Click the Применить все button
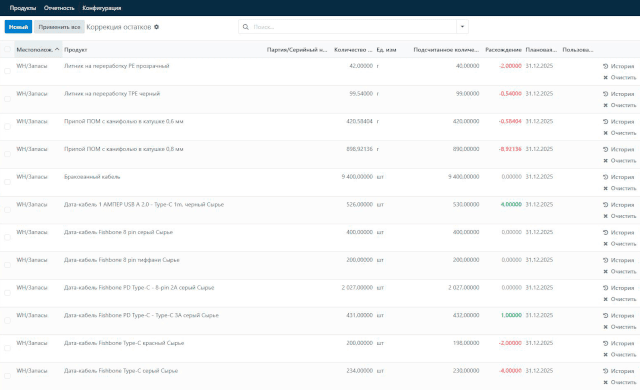The image size is (640, 390). [x=59, y=27]
